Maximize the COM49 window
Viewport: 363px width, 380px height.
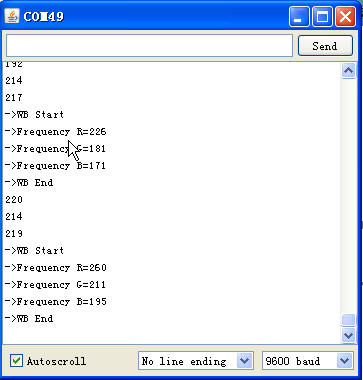[x=322, y=16]
